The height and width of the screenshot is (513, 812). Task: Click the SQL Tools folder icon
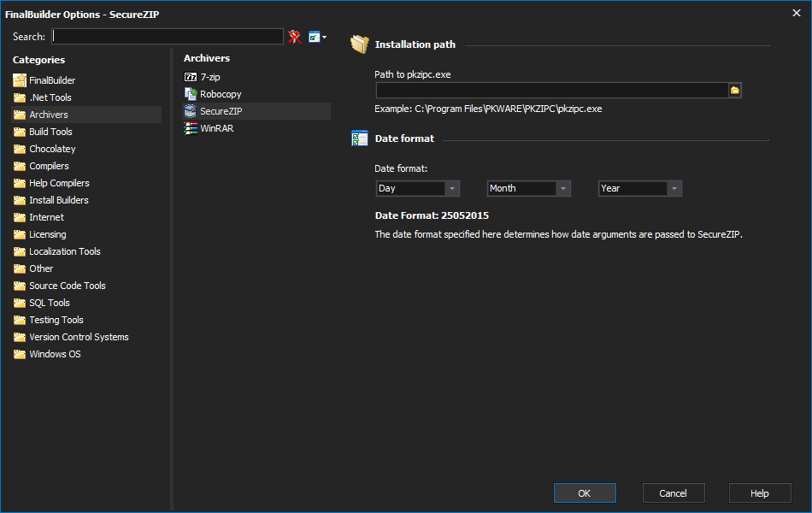click(x=20, y=303)
